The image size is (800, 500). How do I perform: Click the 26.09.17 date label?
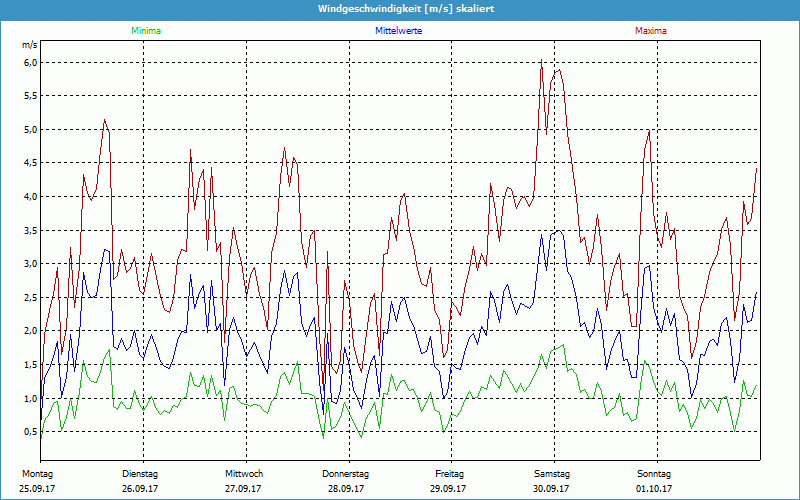(x=140, y=489)
